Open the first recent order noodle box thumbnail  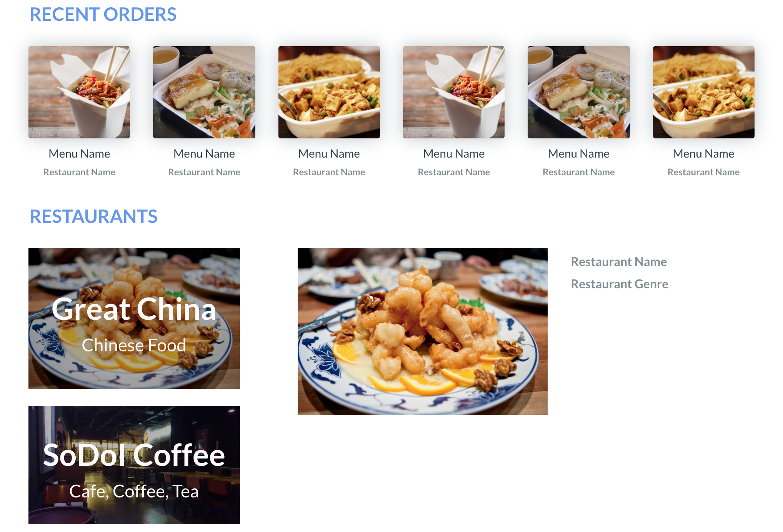79,92
